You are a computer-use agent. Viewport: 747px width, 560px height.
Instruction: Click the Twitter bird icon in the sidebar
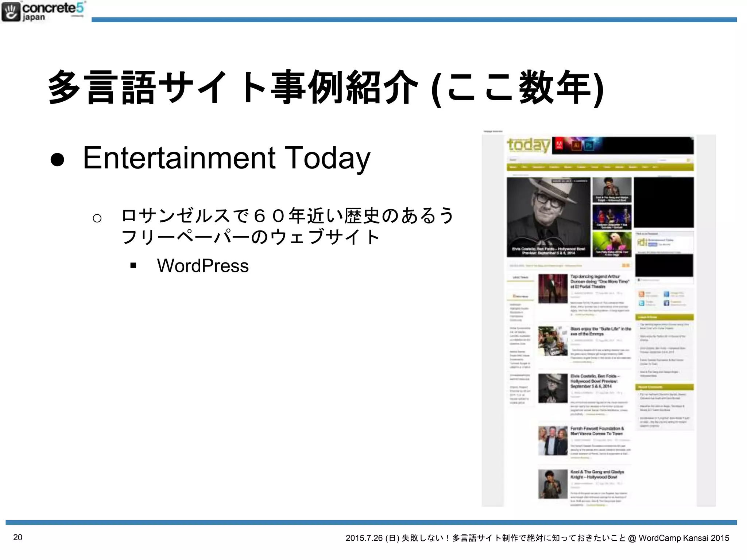click(641, 303)
